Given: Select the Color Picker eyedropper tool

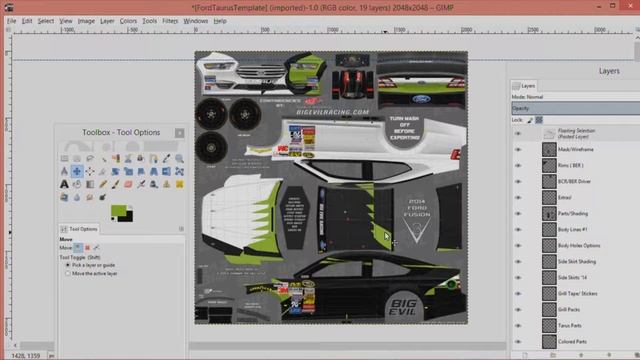Looking at the screenshot, I should (167, 158).
